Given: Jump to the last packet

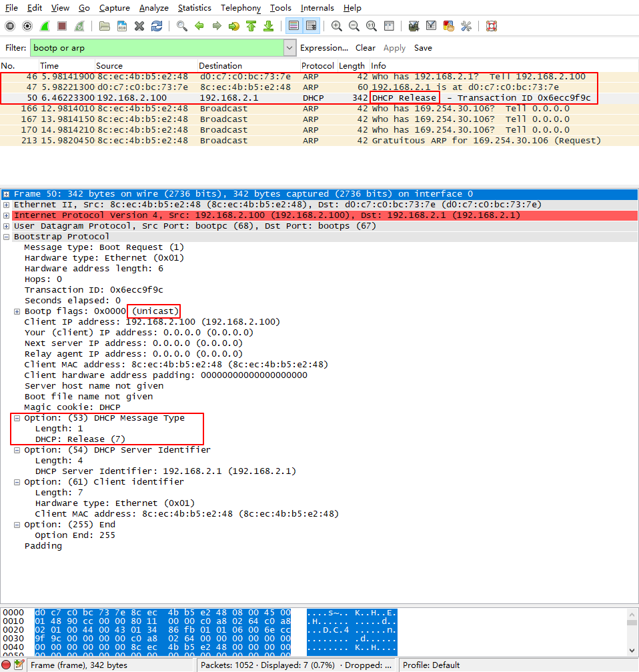Looking at the screenshot, I should tap(268, 26).
